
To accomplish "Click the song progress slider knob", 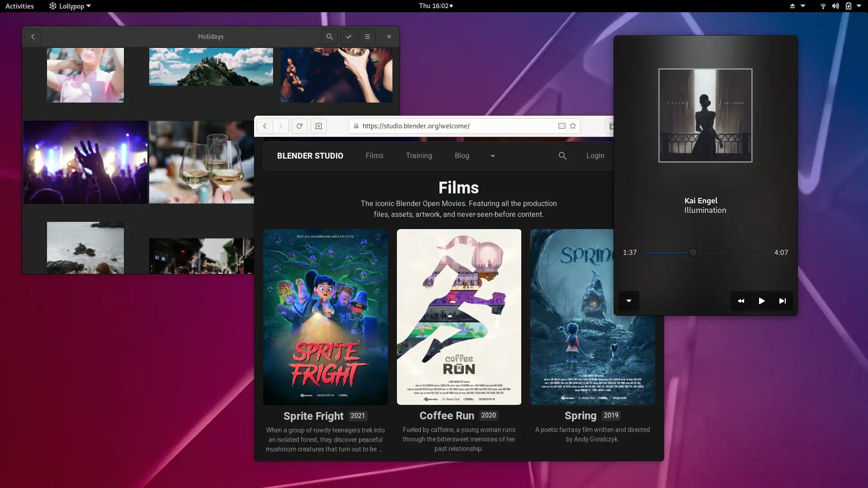I will click(x=693, y=253).
